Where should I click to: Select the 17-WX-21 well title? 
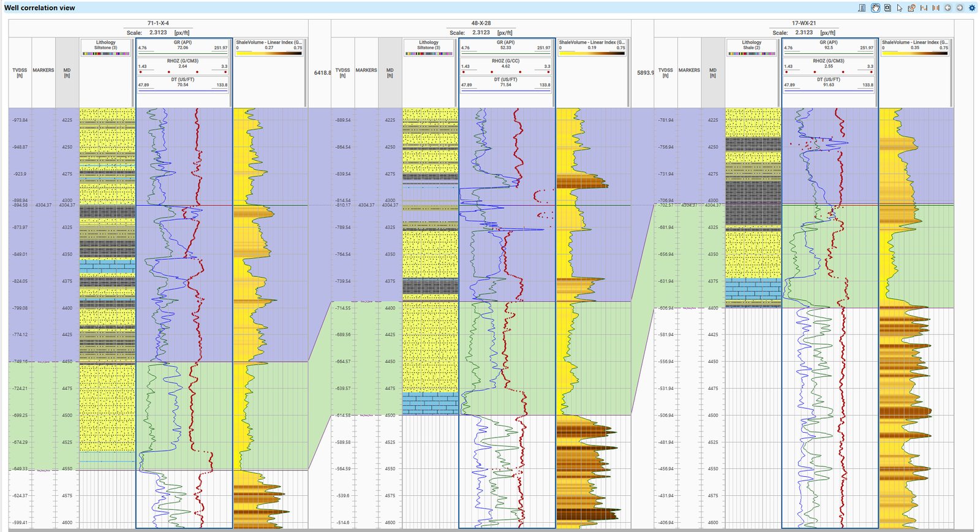pyautogui.click(x=804, y=23)
